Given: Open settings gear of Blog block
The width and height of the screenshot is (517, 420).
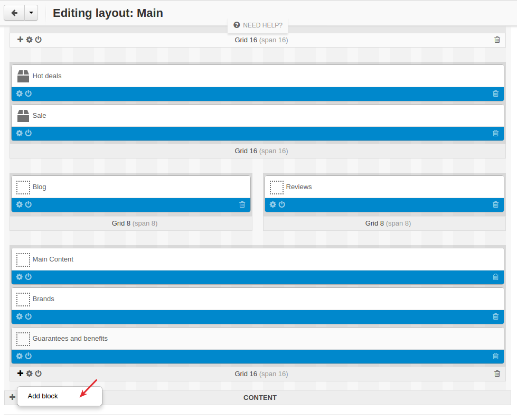Looking at the screenshot, I should point(20,204).
